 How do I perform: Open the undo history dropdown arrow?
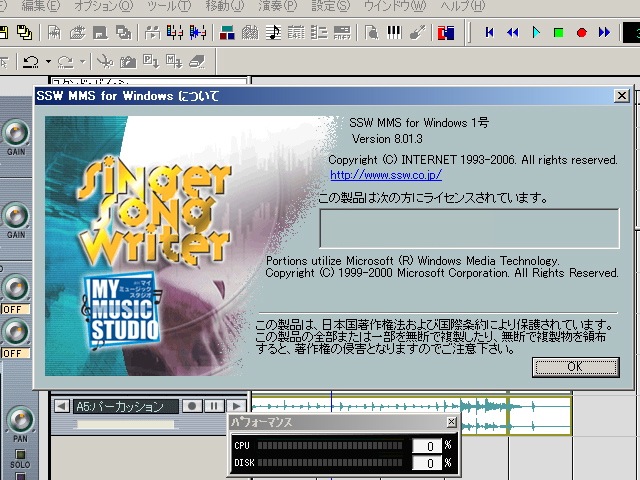(x=47, y=62)
